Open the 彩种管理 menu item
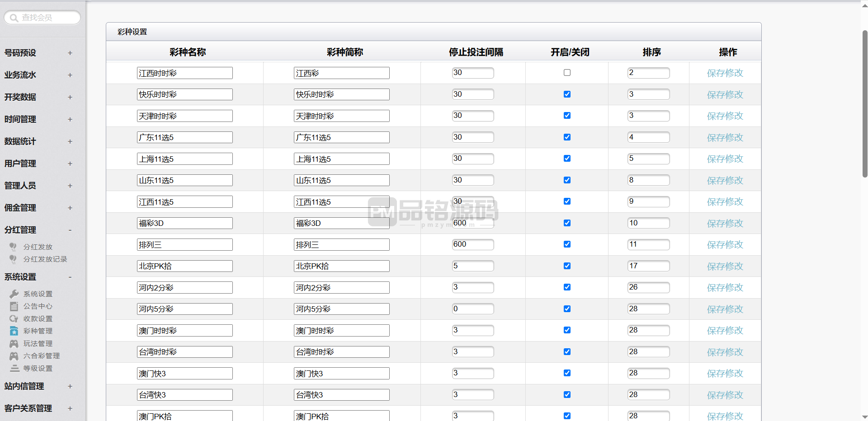868x421 pixels. tap(38, 331)
